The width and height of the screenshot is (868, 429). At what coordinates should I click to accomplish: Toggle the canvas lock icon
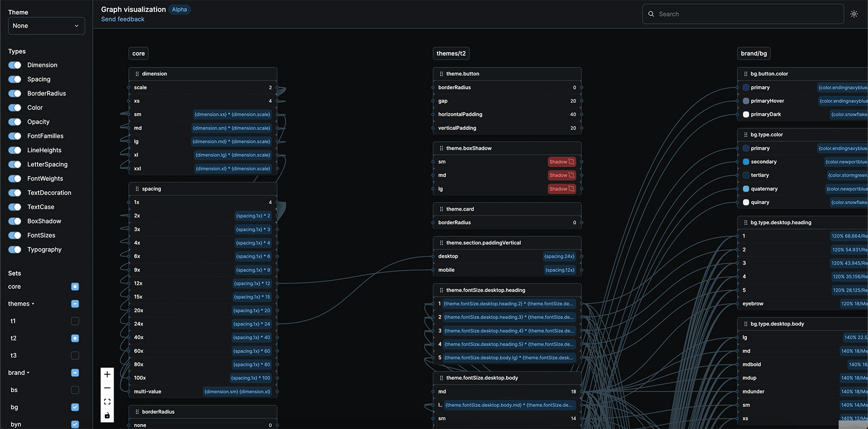pyautogui.click(x=107, y=415)
